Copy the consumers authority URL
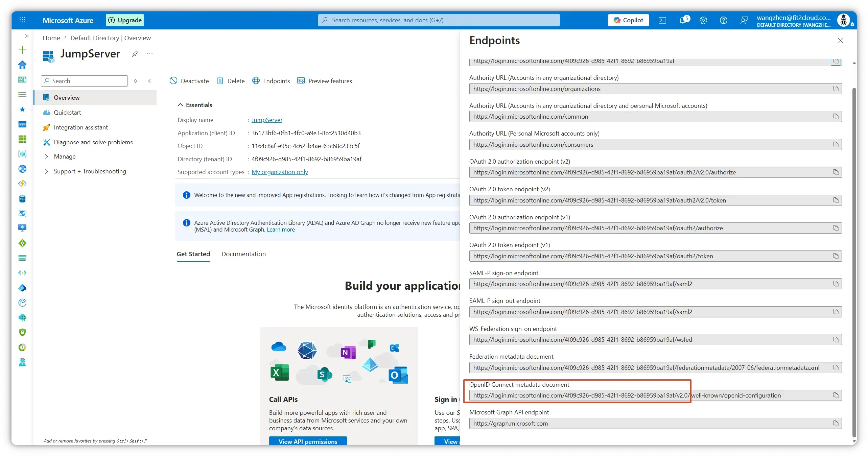The width and height of the screenshot is (868, 456). [836, 144]
